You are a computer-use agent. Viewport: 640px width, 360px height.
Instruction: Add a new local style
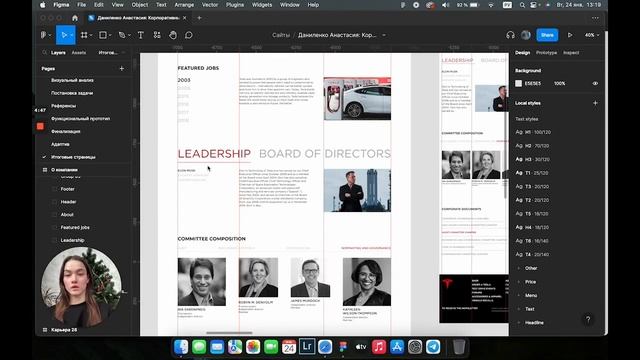tap(595, 103)
